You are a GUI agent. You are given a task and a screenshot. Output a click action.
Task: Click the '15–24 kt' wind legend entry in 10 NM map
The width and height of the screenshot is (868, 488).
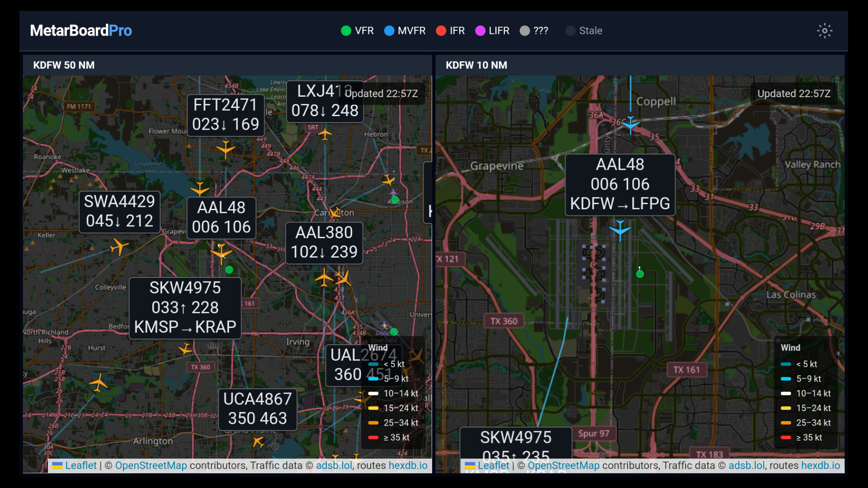click(806, 408)
